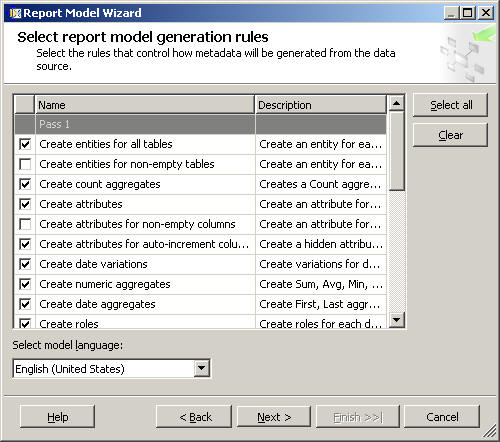Uncheck Create entities for all tables checkbox
The height and width of the screenshot is (442, 500).
tap(25, 144)
